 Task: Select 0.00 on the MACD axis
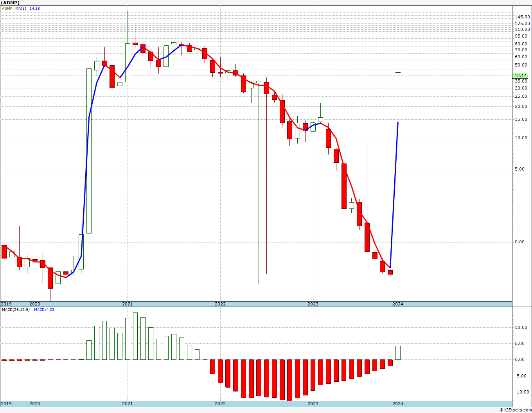click(520, 360)
